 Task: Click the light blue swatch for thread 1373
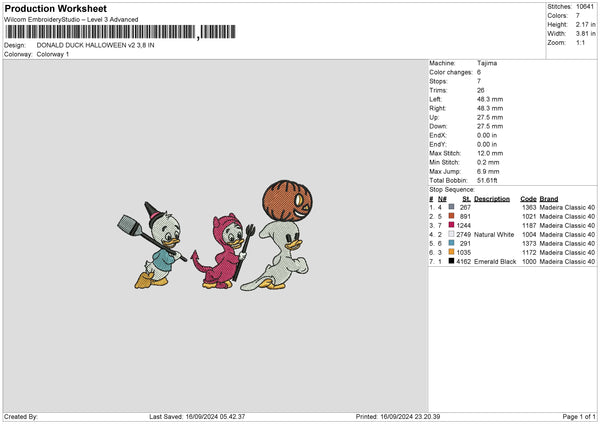[x=452, y=243]
